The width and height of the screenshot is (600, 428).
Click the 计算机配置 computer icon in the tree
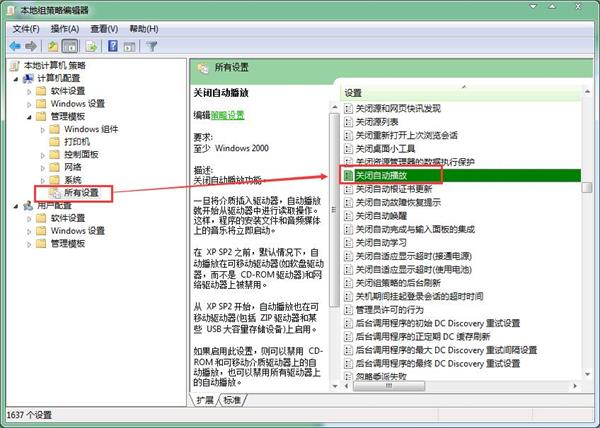(28, 78)
